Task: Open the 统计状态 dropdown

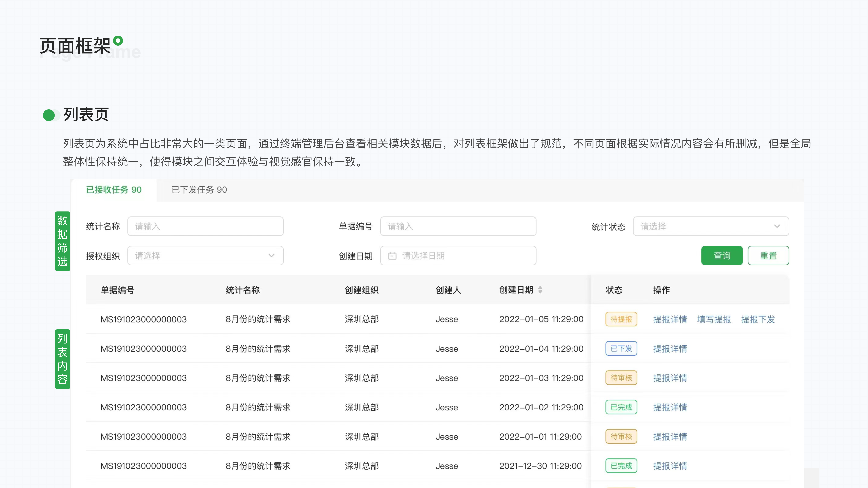Action: 711,226
